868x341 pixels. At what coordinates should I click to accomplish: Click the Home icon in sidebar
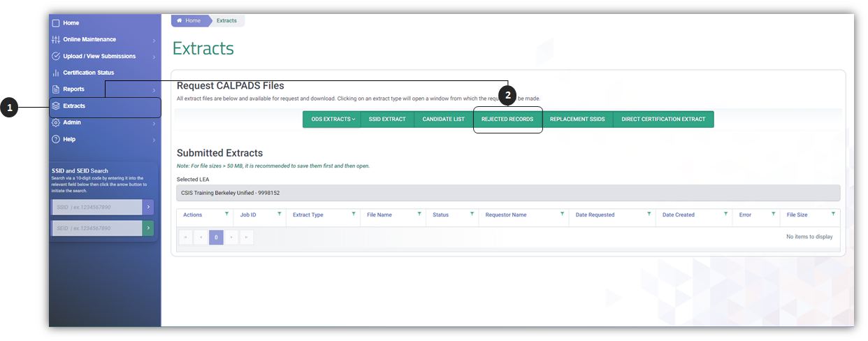click(56, 23)
